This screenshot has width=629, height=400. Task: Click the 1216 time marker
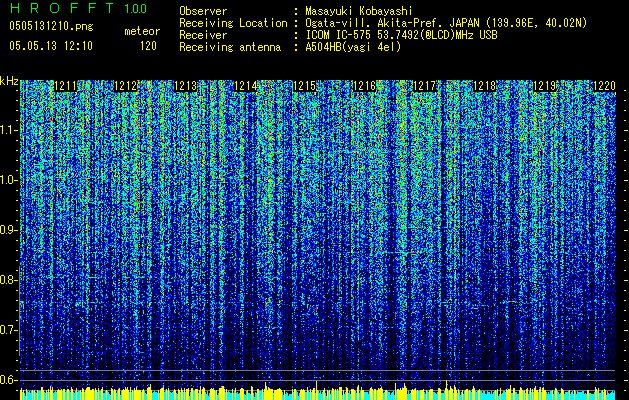[364, 86]
